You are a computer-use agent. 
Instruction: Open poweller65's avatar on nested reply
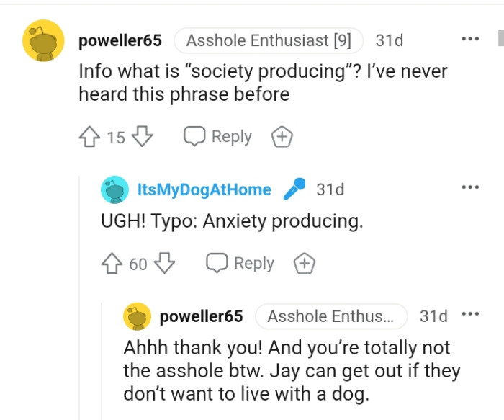(x=137, y=316)
